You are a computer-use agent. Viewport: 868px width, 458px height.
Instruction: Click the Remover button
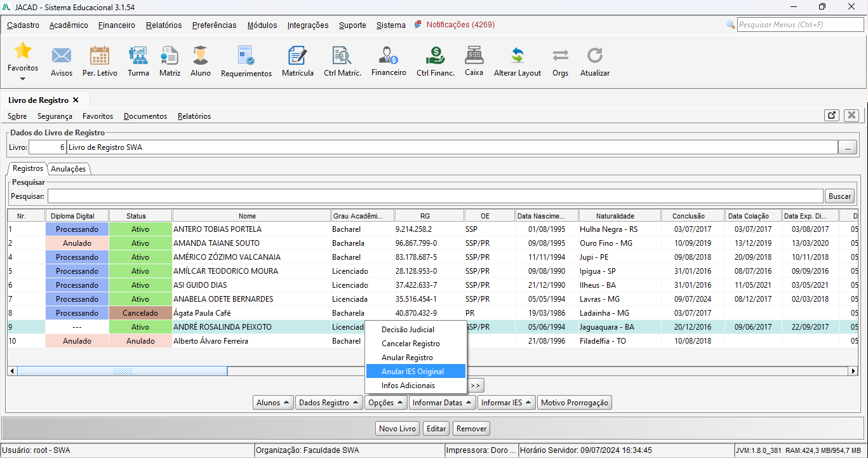click(x=472, y=429)
